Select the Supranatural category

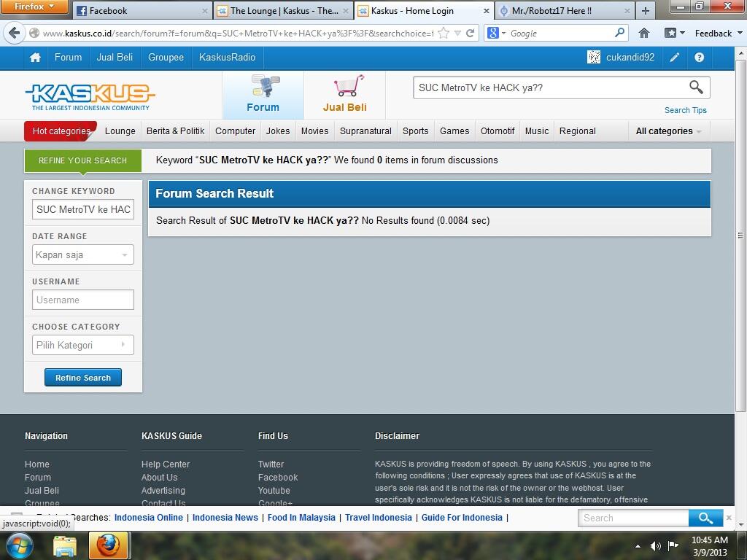point(365,131)
